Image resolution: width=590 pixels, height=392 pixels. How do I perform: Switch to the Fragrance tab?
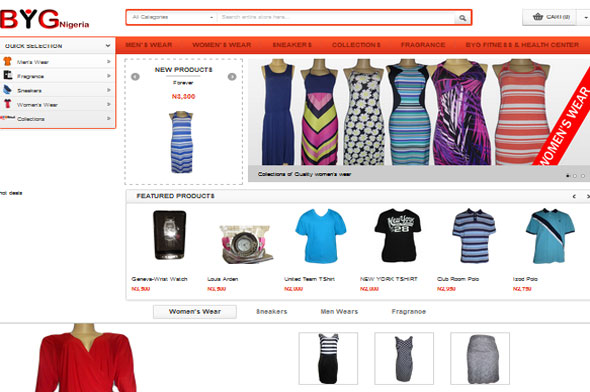[x=409, y=312]
